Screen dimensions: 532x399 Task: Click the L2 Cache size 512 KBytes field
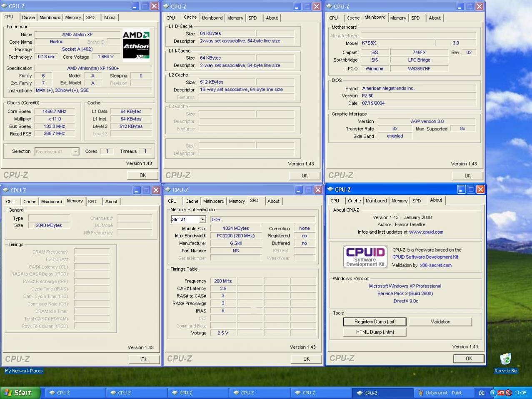tap(227, 82)
